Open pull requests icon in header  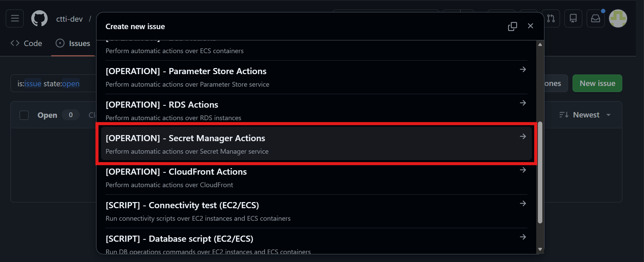551,18
